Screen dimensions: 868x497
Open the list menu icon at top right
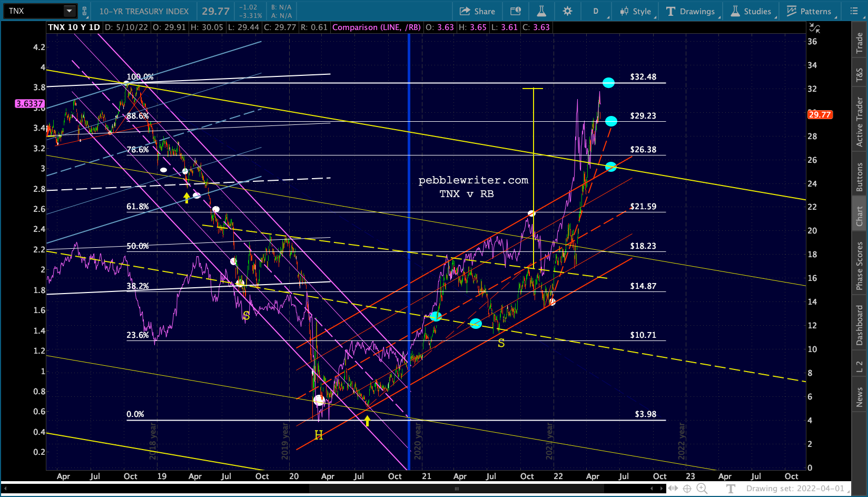point(854,11)
